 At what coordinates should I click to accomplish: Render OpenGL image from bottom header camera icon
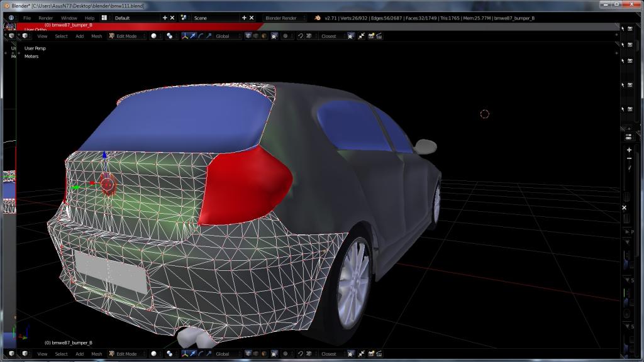tap(371, 354)
